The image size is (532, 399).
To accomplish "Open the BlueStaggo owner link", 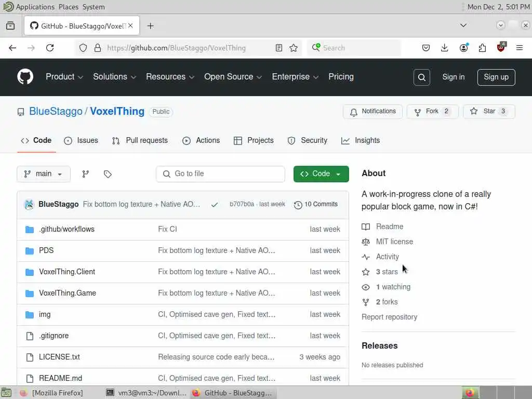I will tap(56, 111).
